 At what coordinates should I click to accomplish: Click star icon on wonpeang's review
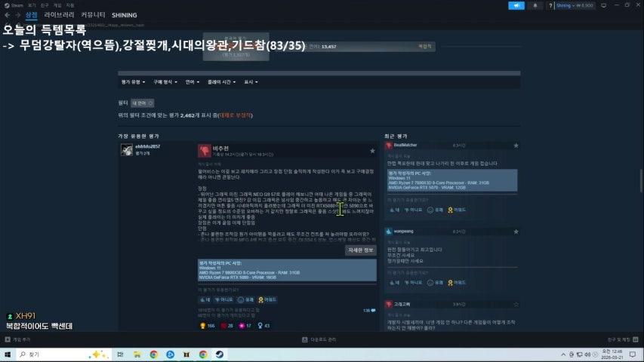(x=516, y=232)
